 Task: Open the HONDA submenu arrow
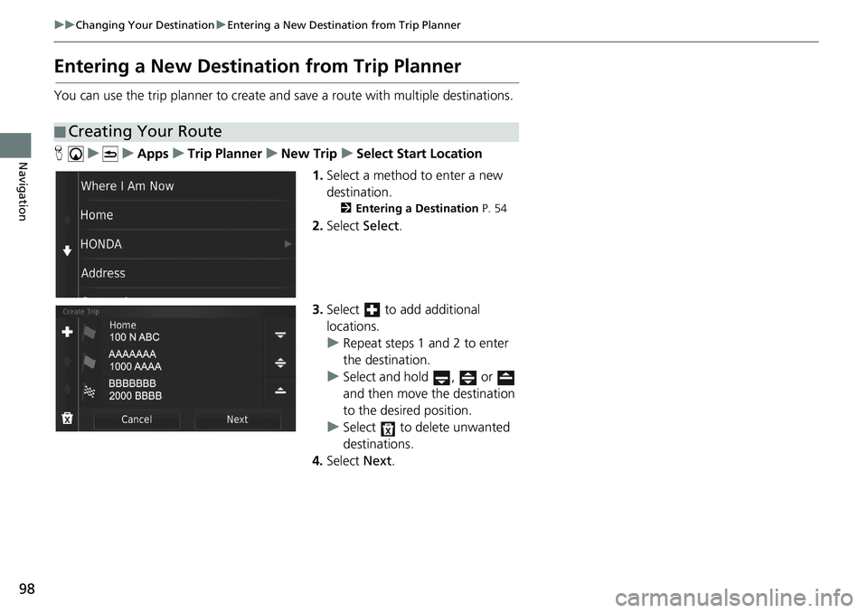[x=288, y=244]
